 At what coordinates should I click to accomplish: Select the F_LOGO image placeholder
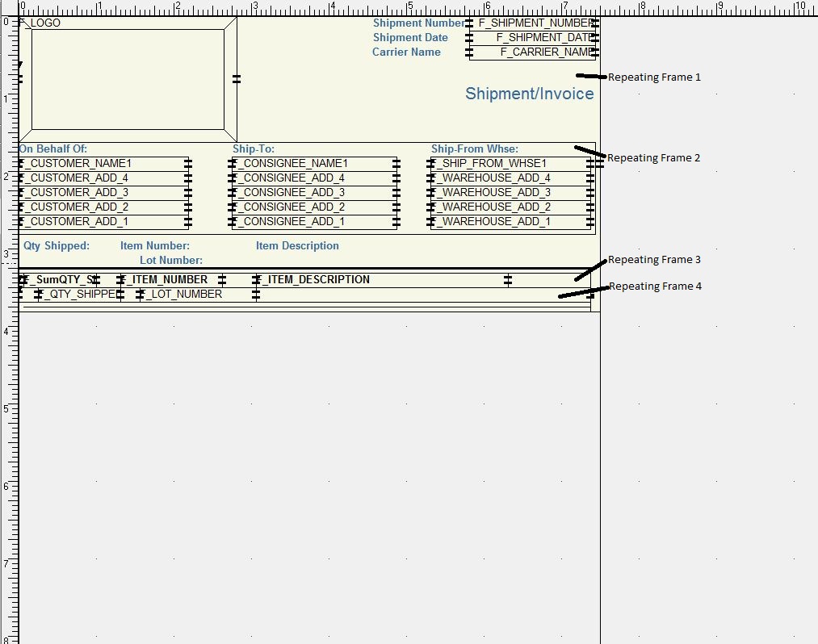tap(128, 79)
